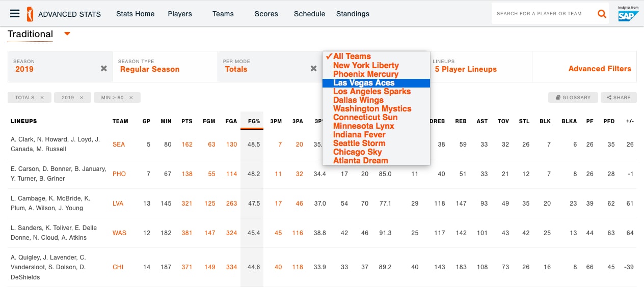Clear the 2019 season filter X

[104, 68]
